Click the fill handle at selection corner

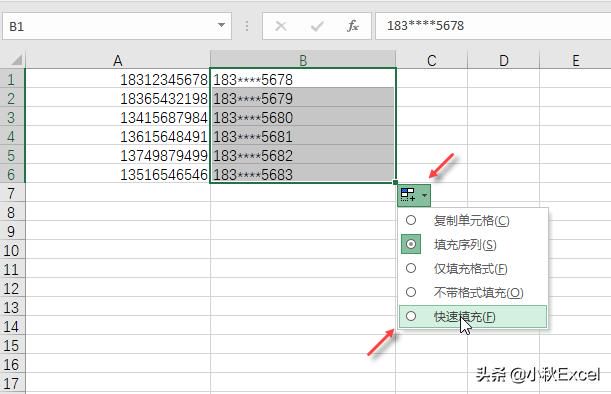(x=396, y=182)
